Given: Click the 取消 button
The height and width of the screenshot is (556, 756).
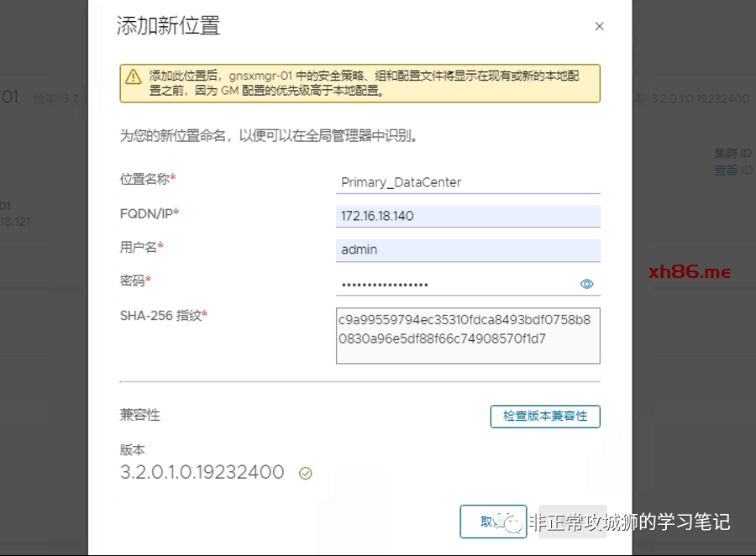Looking at the screenshot, I should coord(492,522).
